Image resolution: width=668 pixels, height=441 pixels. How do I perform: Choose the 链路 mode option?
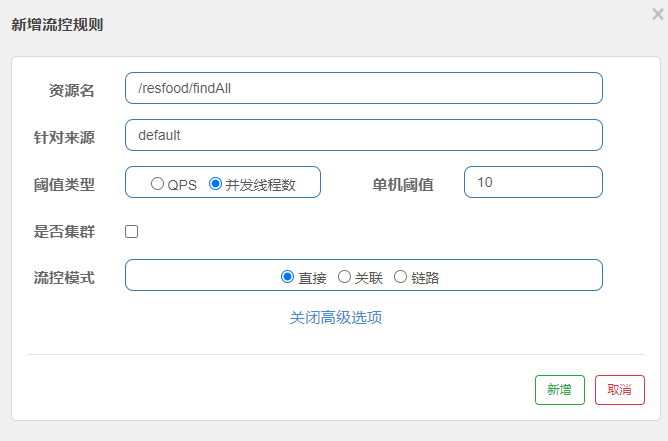[x=400, y=277]
